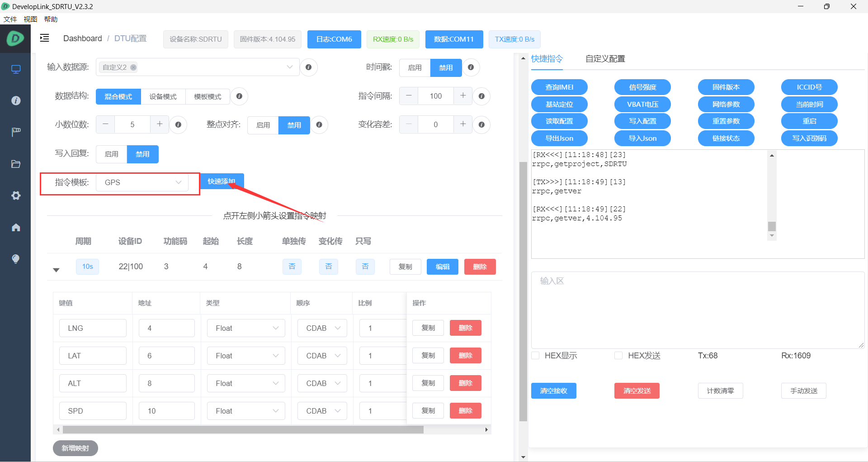Click the 查询IMEI quick command
The height and width of the screenshot is (462, 868).
point(559,87)
